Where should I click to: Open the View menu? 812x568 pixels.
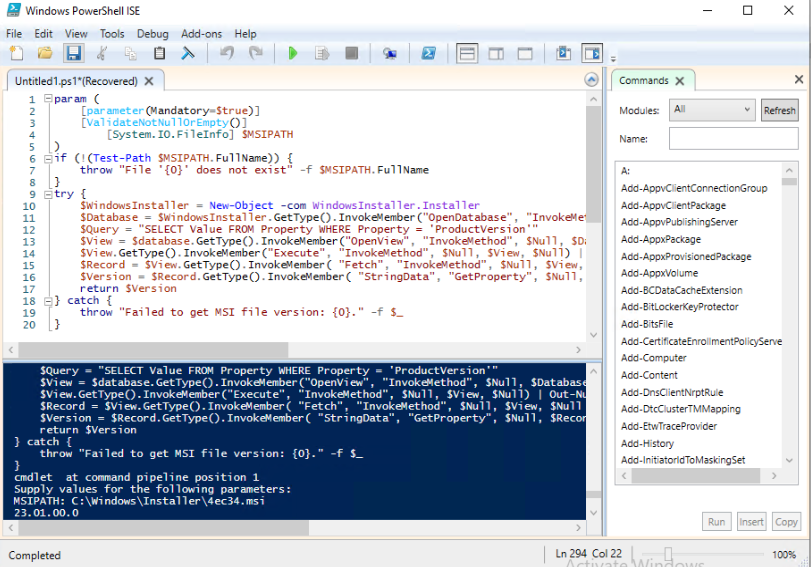click(x=76, y=34)
